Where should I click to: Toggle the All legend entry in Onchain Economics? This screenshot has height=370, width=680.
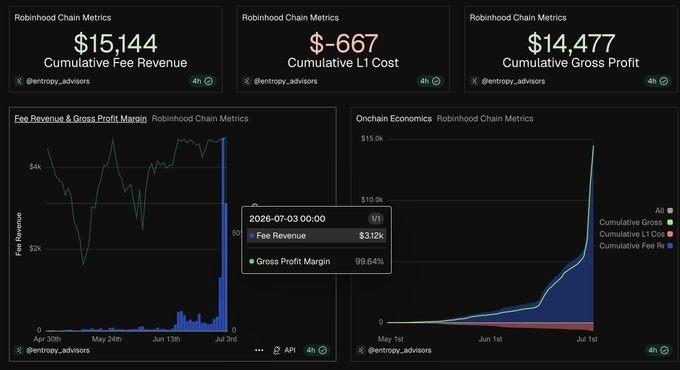[x=664, y=210]
